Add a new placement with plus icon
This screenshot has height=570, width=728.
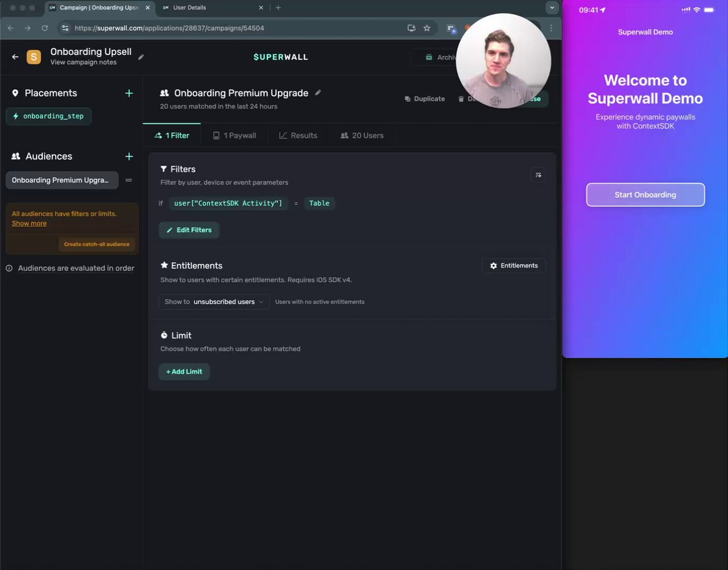(129, 93)
